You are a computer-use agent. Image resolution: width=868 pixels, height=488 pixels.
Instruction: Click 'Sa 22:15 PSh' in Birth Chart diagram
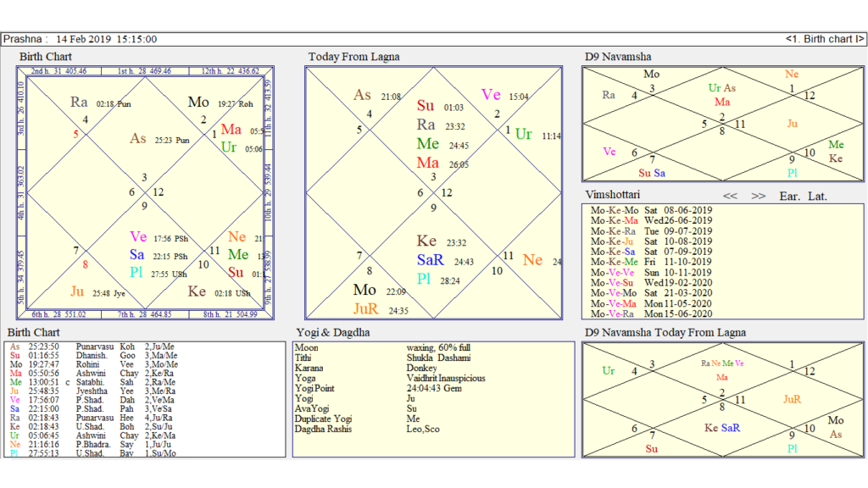(159, 255)
